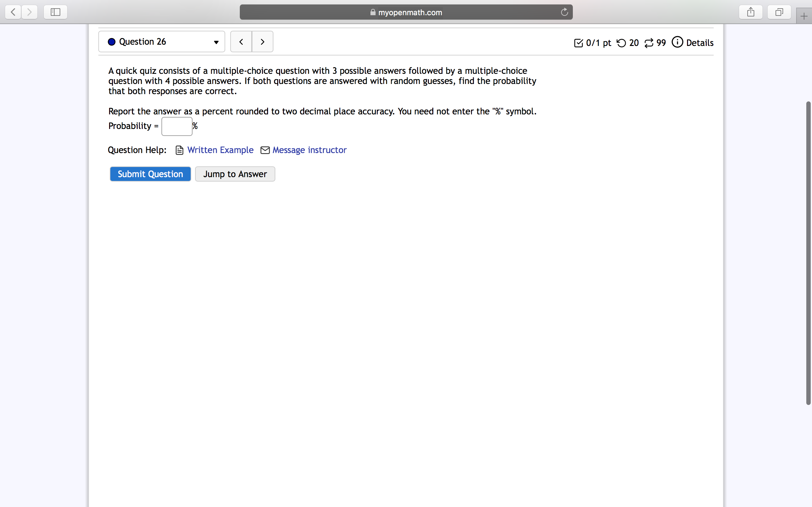The image size is (812, 507).
Task: Open the Question 26 dropdown list
Action: [x=216, y=42]
